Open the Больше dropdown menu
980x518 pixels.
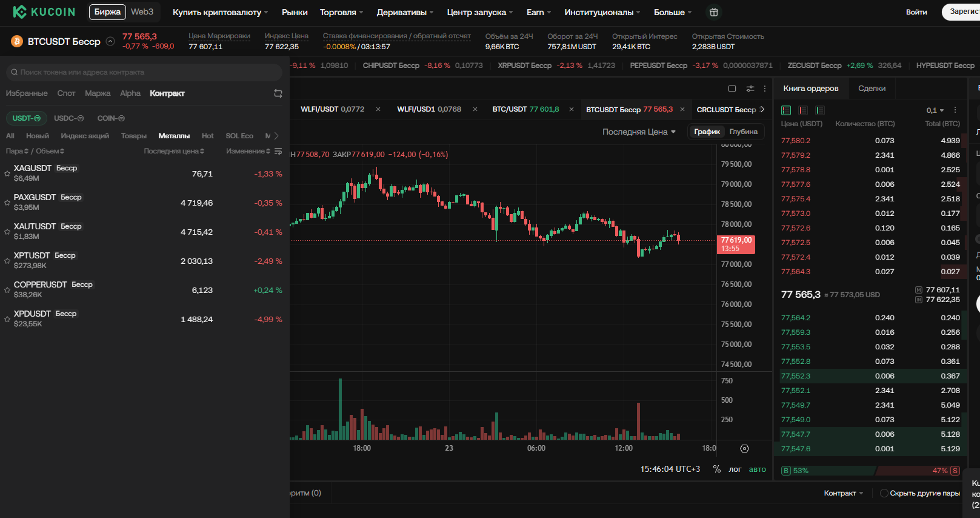(673, 12)
